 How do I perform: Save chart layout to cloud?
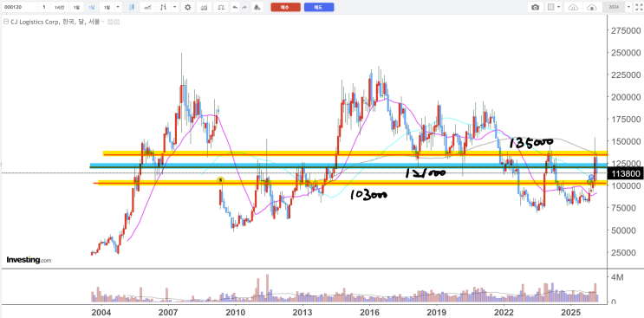click(x=592, y=7)
